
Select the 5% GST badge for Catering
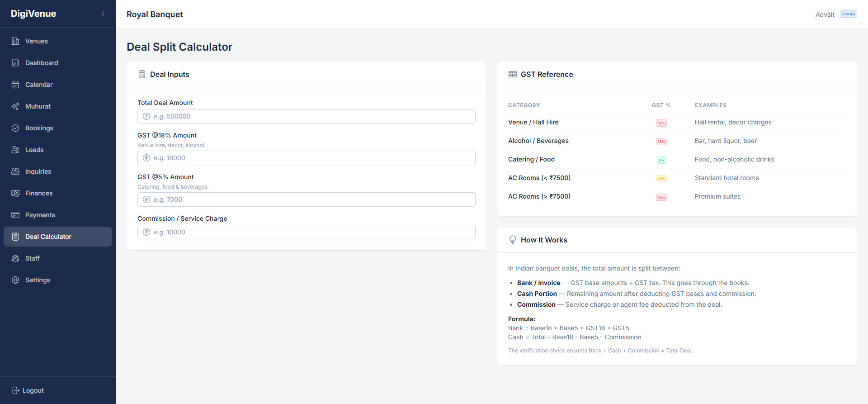(661, 160)
